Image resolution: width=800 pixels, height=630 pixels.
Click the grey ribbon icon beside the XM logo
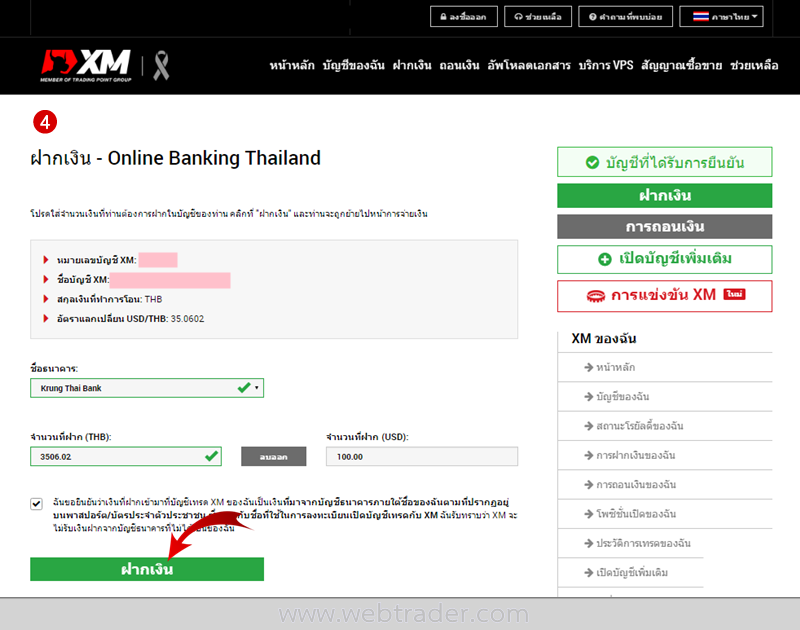pyautogui.click(x=161, y=65)
